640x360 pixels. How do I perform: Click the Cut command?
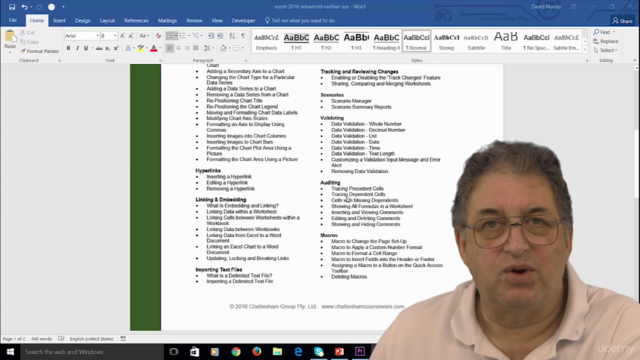pos(27,32)
